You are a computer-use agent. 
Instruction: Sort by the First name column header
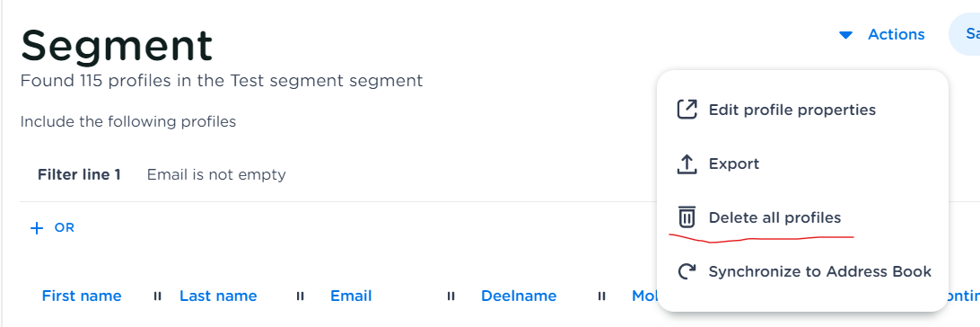pyautogui.click(x=82, y=296)
